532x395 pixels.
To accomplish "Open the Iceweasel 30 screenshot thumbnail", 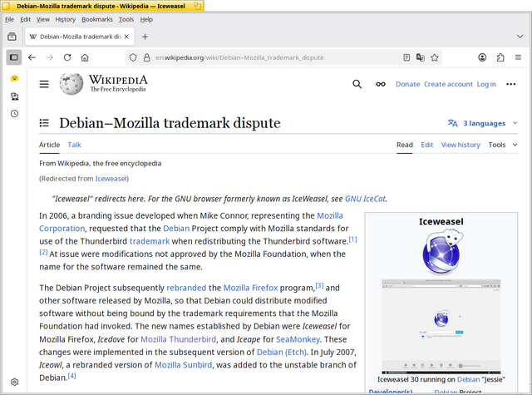I will pos(441,327).
